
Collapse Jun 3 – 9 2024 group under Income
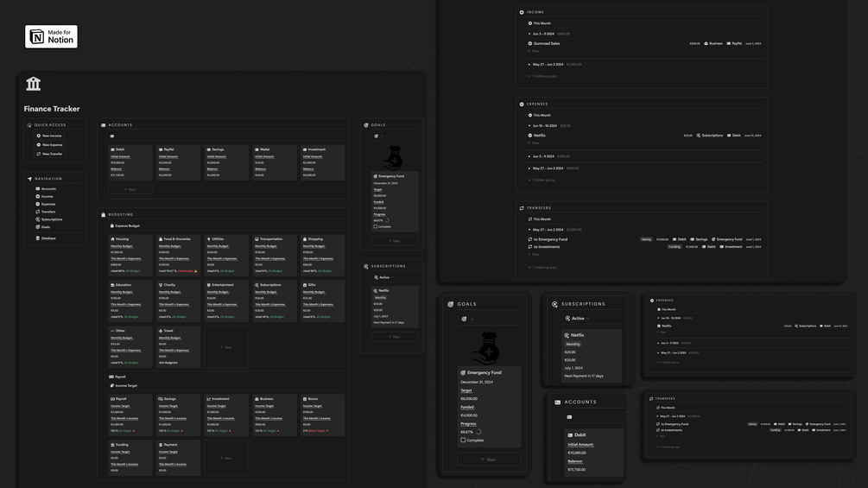coord(529,34)
